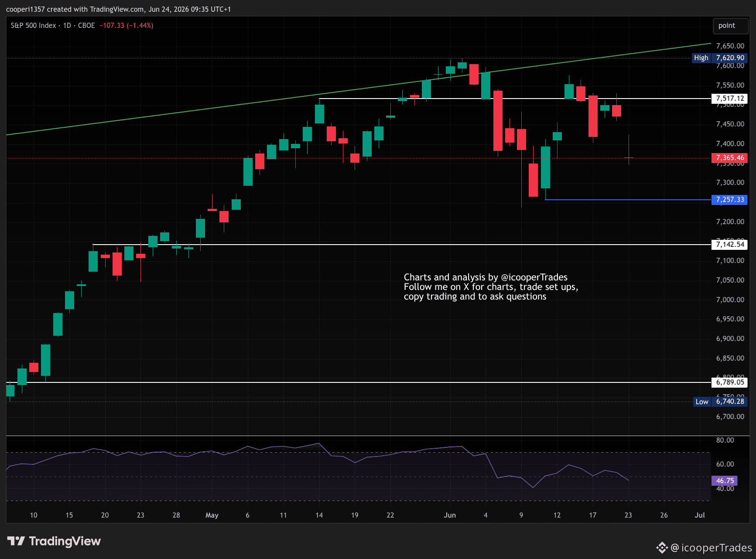Click the 6,850.00 price axis label

(730, 358)
